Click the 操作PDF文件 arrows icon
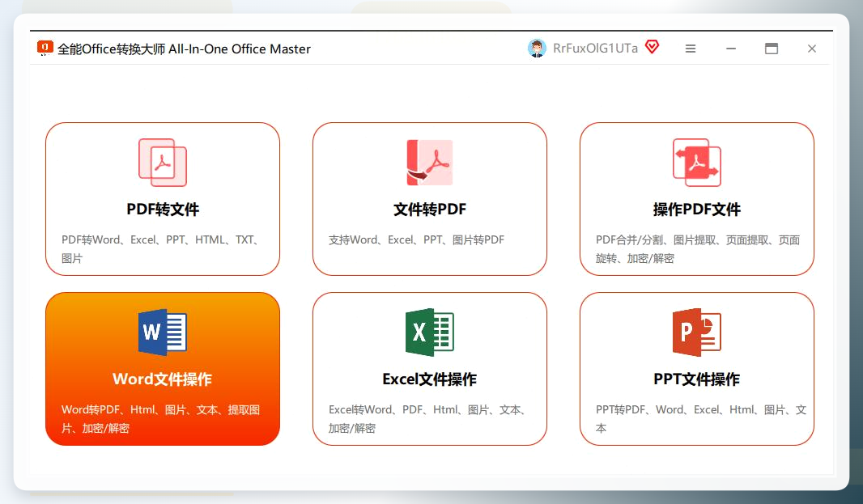This screenshot has width=863, height=504. (x=697, y=163)
